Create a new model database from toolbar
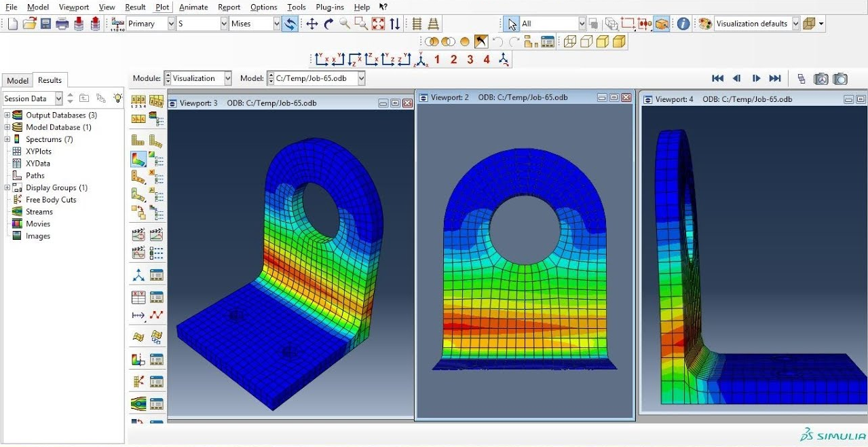The height and width of the screenshot is (447, 868). point(13,24)
